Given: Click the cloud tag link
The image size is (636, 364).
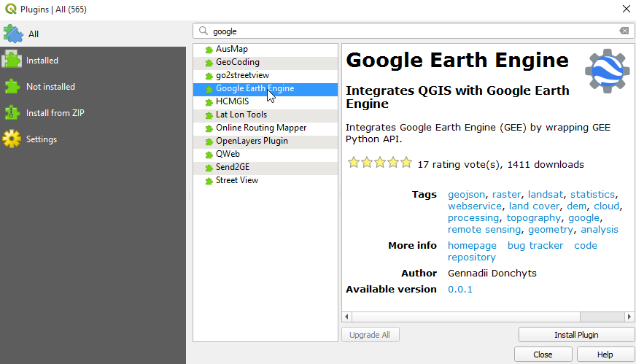Looking at the screenshot, I should [x=606, y=206].
